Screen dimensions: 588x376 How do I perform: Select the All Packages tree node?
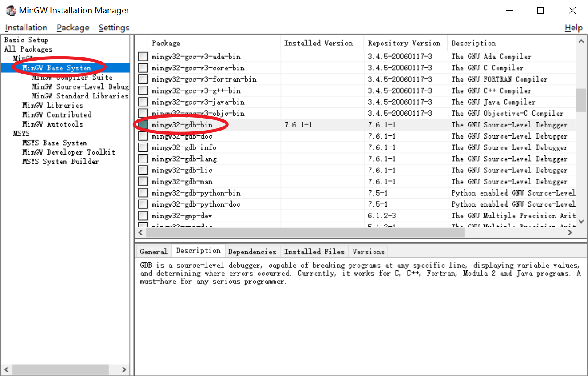coord(28,49)
